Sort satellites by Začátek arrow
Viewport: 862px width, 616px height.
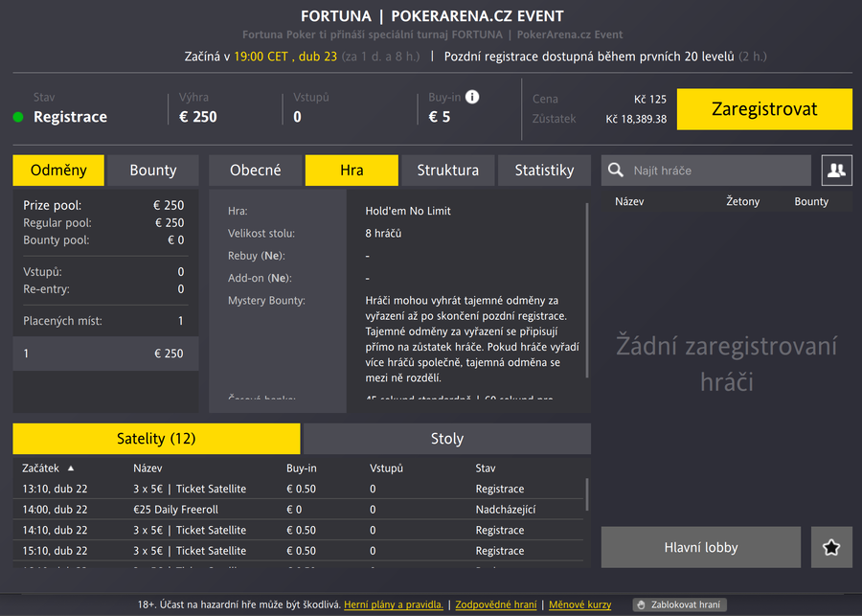pos(70,468)
